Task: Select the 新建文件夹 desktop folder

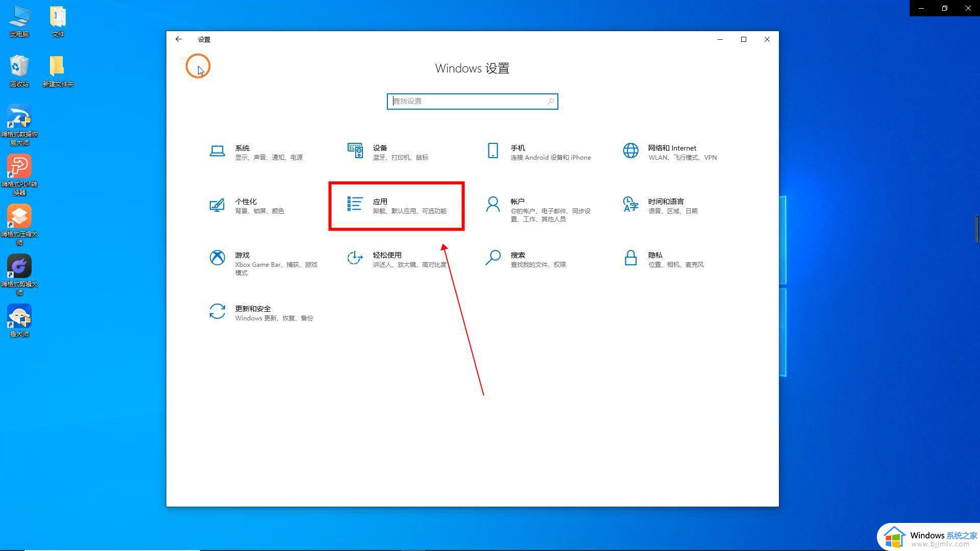Action: (58, 71)
